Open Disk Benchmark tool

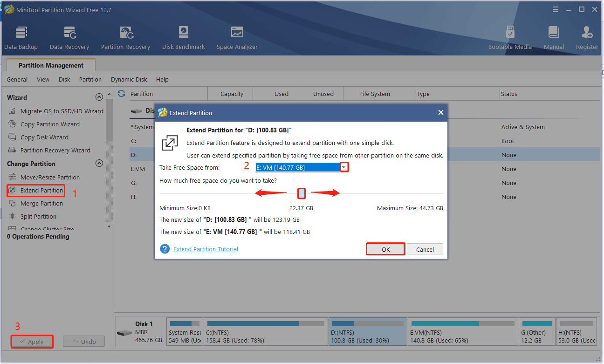pyautogui.click(x=183, y=38)
